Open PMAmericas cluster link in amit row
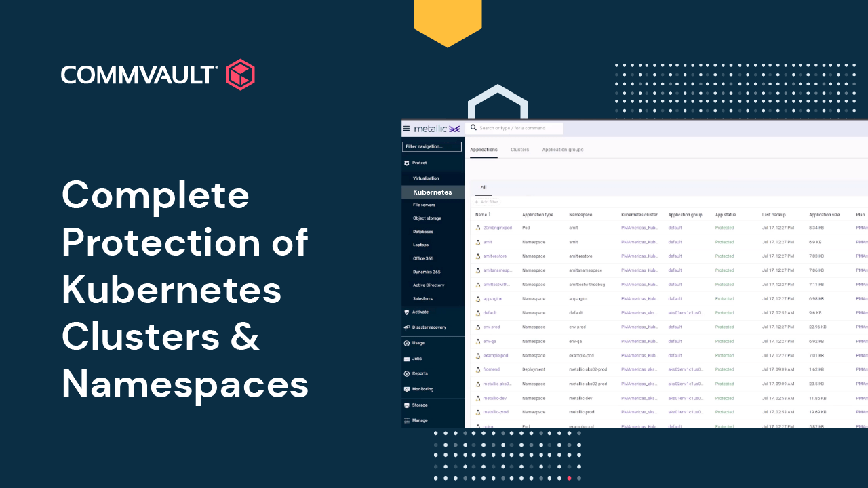The width and height of the screenshot is (868, 488). coord(639,242)
